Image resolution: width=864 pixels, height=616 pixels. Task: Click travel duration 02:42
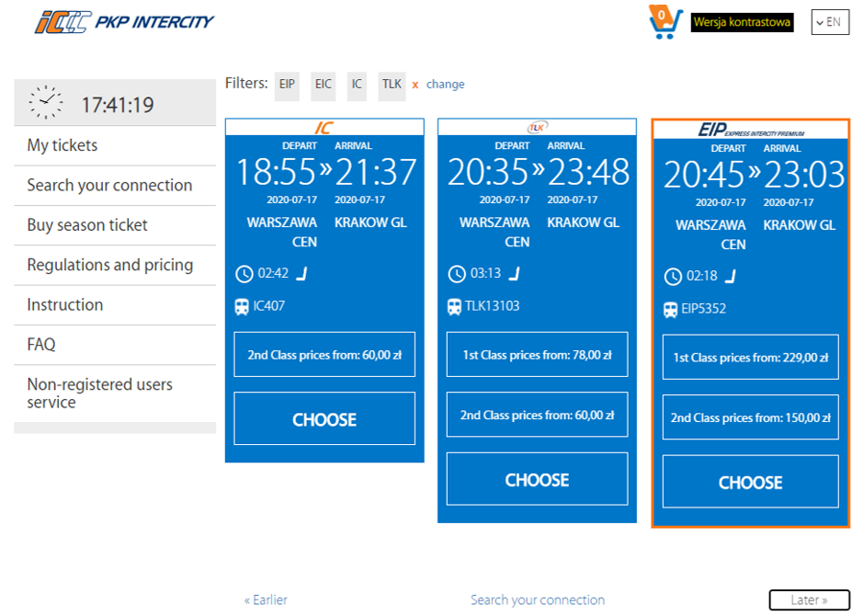(x=273, y=273)
